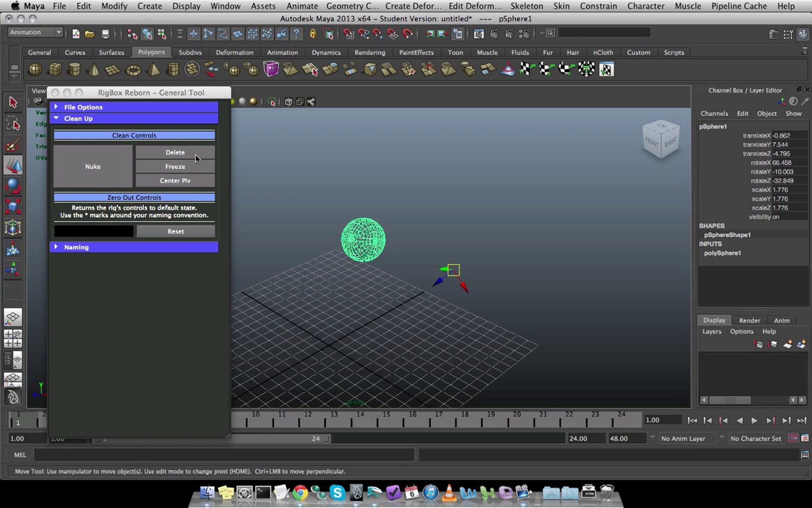
Task: Click play forwards on the timeline
Action: (754, 421)
